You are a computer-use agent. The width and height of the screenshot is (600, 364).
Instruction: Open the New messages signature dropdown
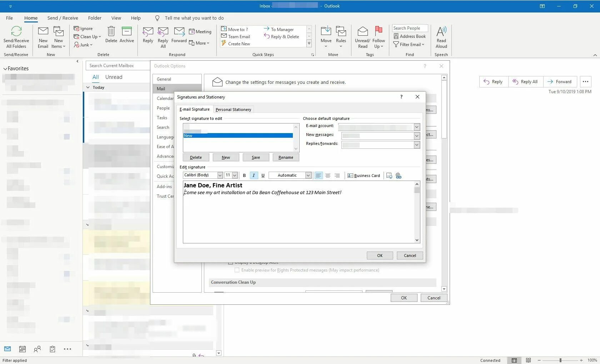(416, 136)
